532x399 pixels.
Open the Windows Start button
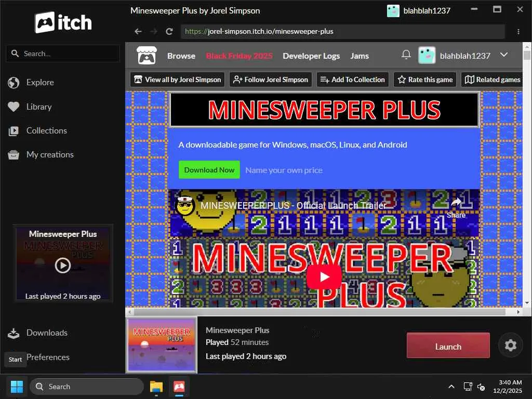[17, 387]
